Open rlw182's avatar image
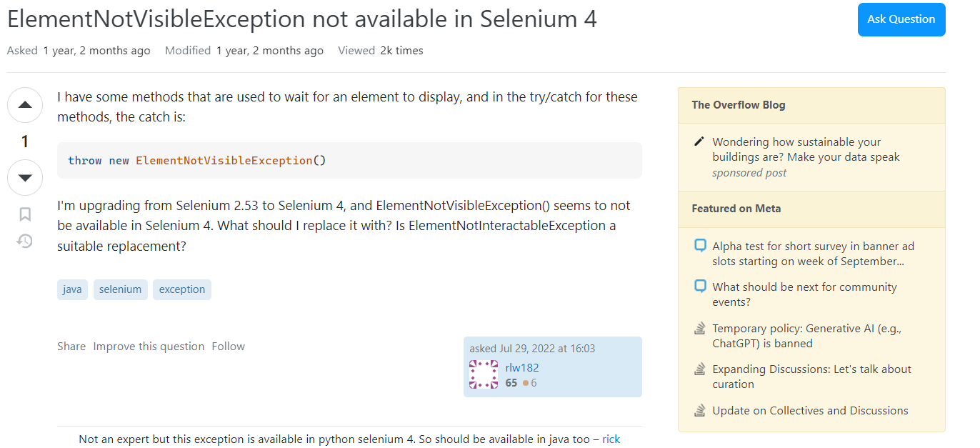 click(x=484, y=374)
